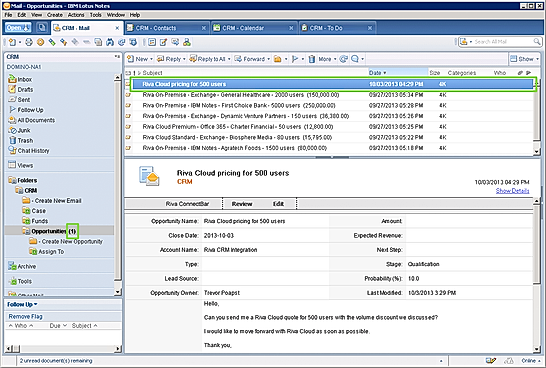
Task: Click the Show Details link
Action: pos(512,191)
